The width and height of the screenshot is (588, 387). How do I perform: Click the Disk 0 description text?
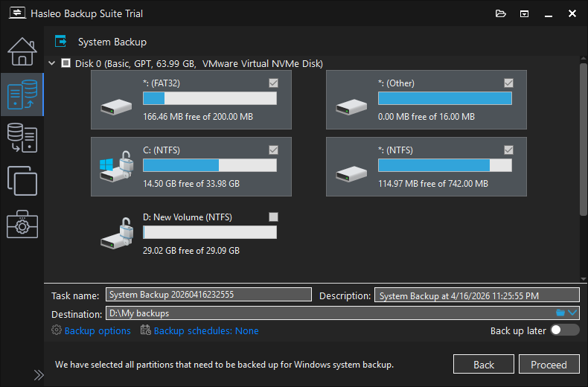click(x=199, y=63)
